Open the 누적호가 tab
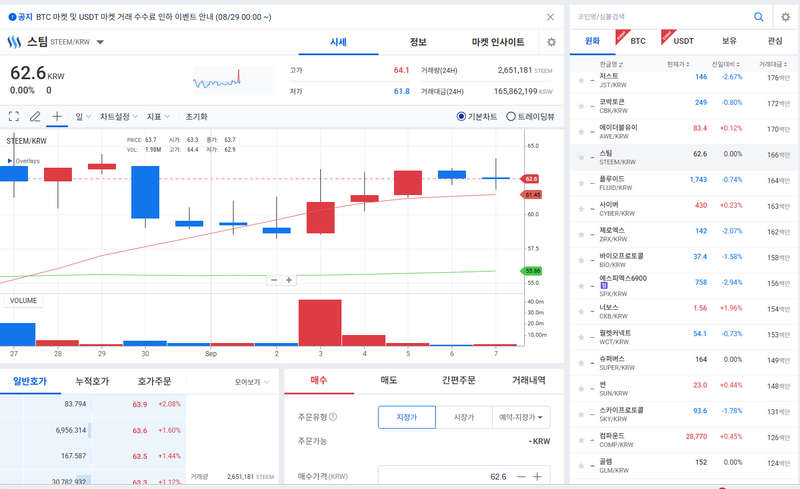The width and height of the screenshot is (800, 489). point(92,381)
